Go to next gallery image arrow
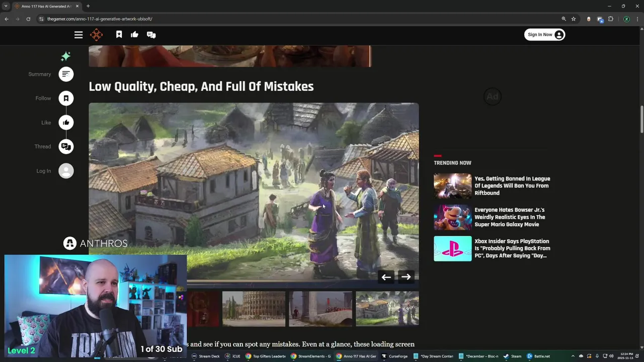This screenshot has width=644, height=362. click(406, 277)
